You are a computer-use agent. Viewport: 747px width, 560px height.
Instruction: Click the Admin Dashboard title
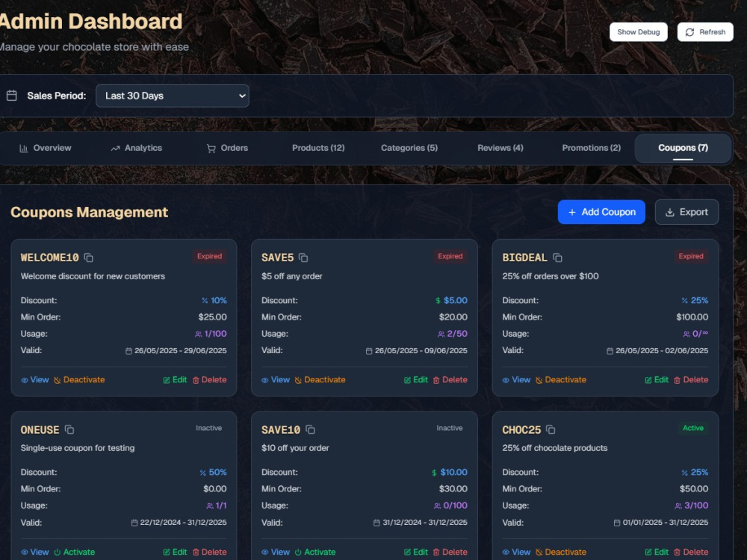point(90,22)
